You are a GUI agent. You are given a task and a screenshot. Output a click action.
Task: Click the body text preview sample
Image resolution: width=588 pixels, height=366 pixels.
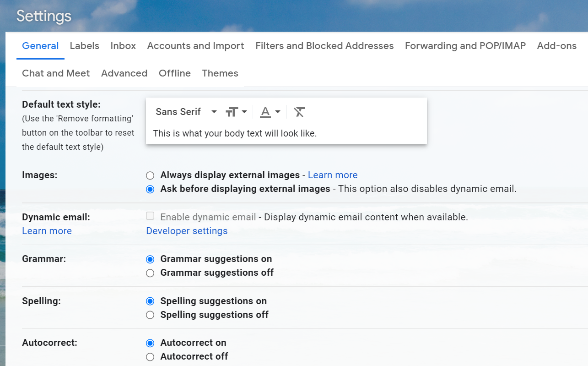point(235,134)
